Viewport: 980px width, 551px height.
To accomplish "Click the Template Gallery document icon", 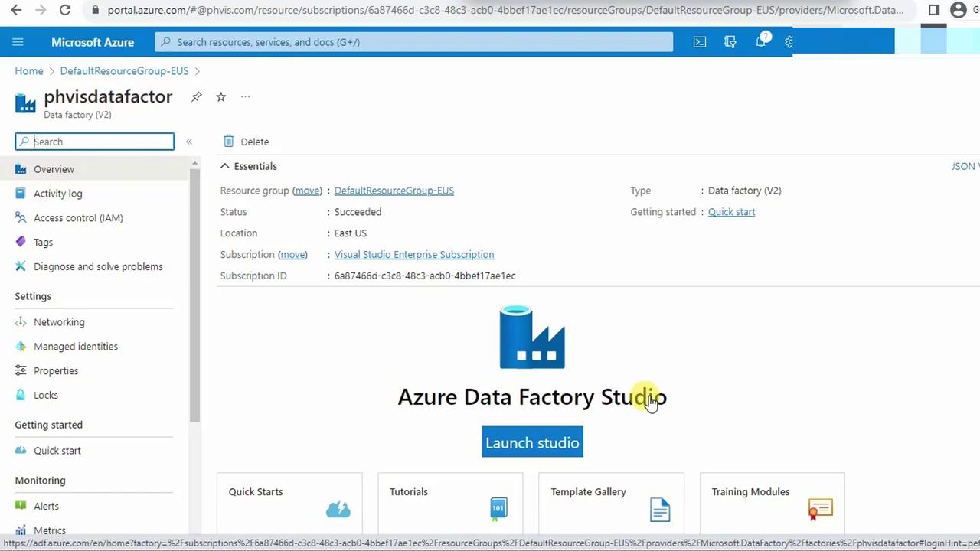I will [x=660, y=510].
